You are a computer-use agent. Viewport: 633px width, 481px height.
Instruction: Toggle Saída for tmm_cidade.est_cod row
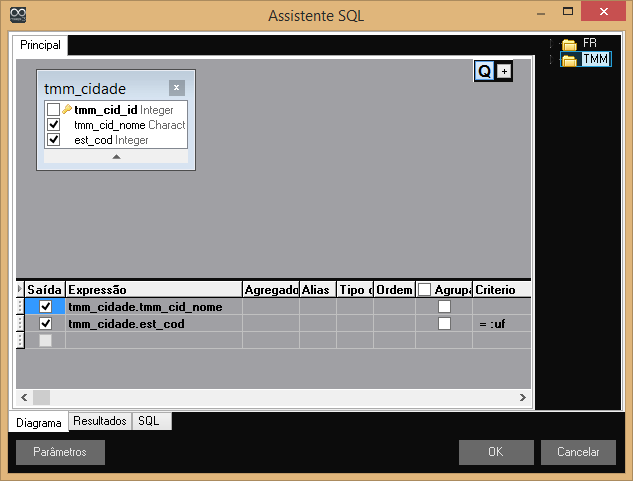pos(45,324)
